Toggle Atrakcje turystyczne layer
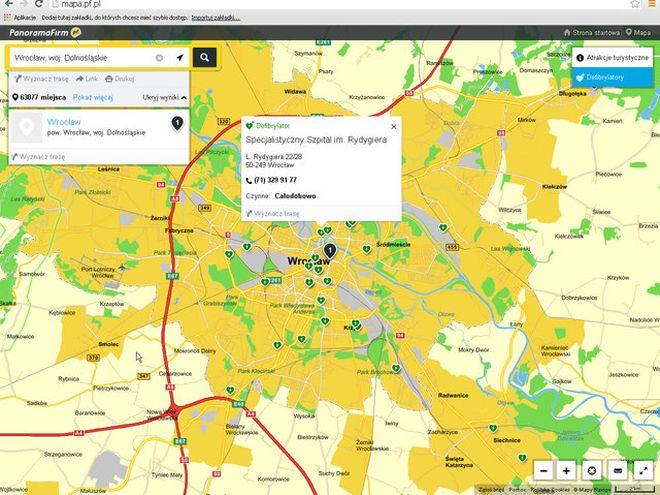 [612, 58]
